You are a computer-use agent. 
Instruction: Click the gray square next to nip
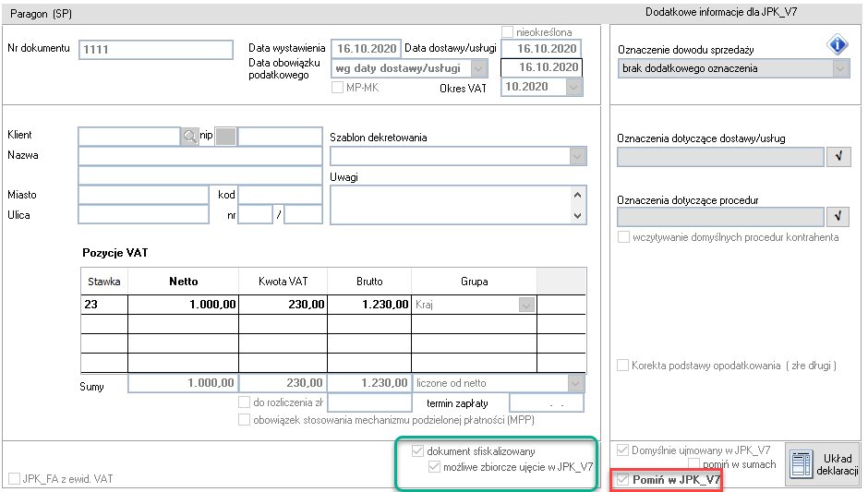click(x=225, y=136)
